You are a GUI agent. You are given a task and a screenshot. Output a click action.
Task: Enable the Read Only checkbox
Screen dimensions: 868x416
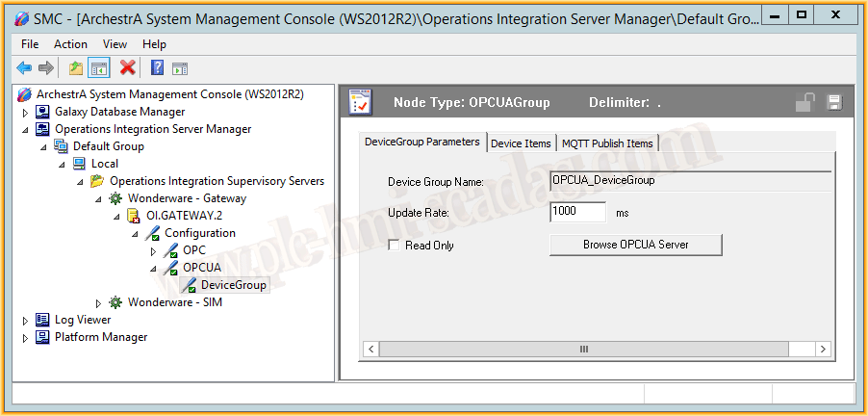(x=394, y=246)
